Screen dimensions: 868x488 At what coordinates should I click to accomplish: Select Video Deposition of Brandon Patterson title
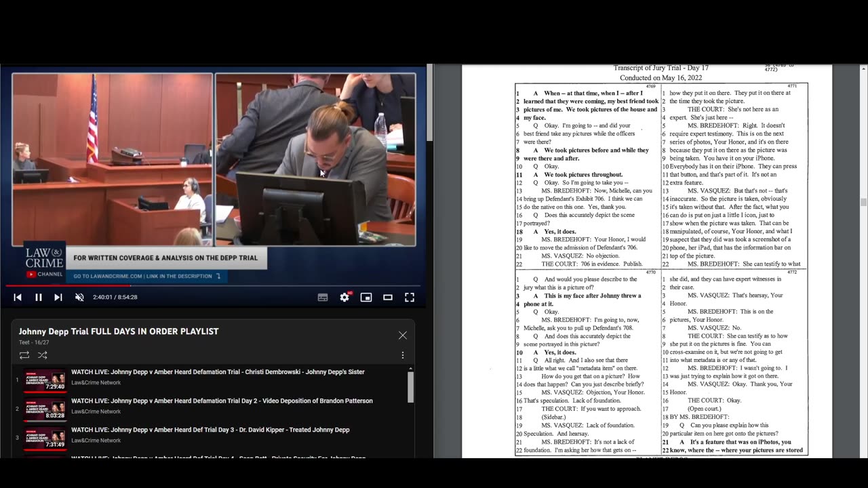coord(222,401)
